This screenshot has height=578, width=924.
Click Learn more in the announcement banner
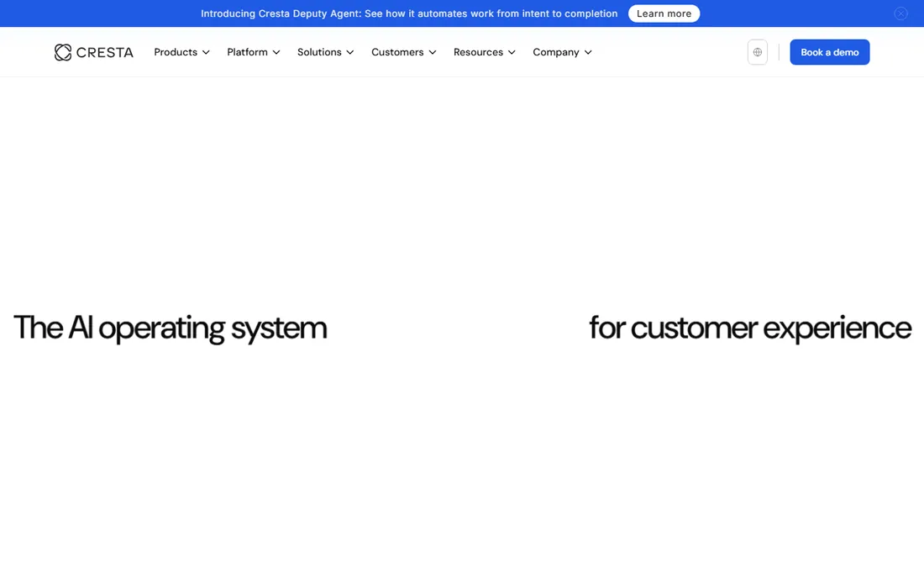pos(664,13)
